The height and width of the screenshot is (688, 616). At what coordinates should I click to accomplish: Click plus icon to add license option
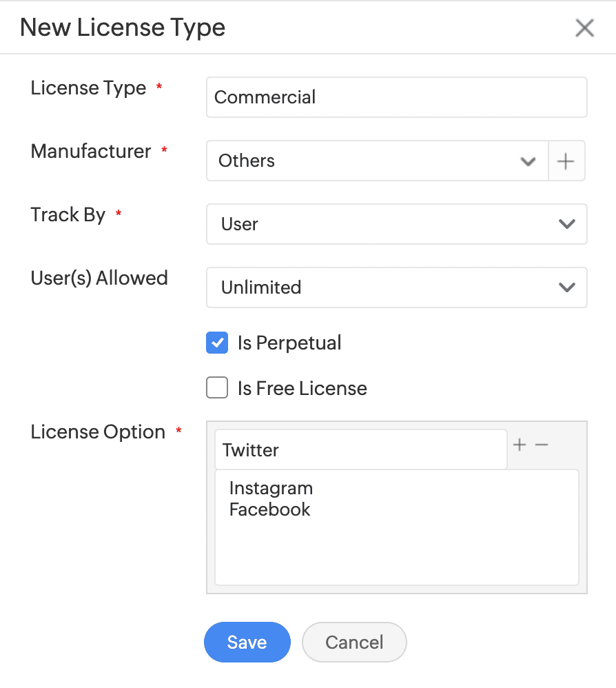pos(520,445)
